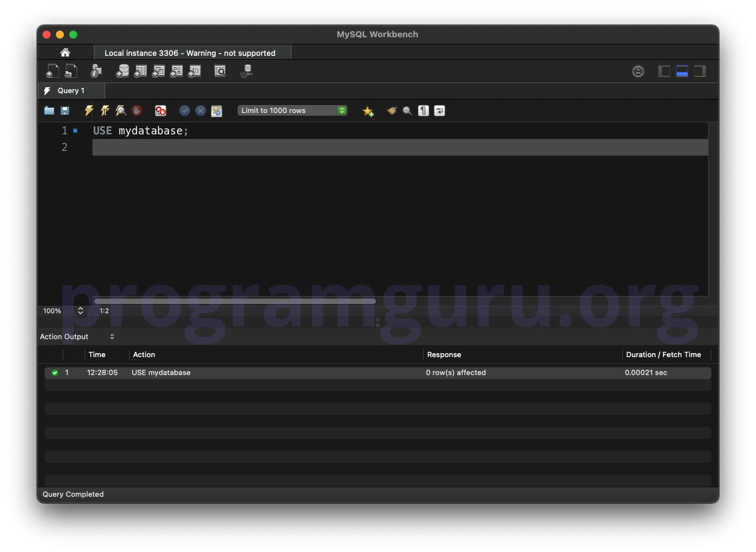Click the Response column header
756x552 pixels.
444,354
